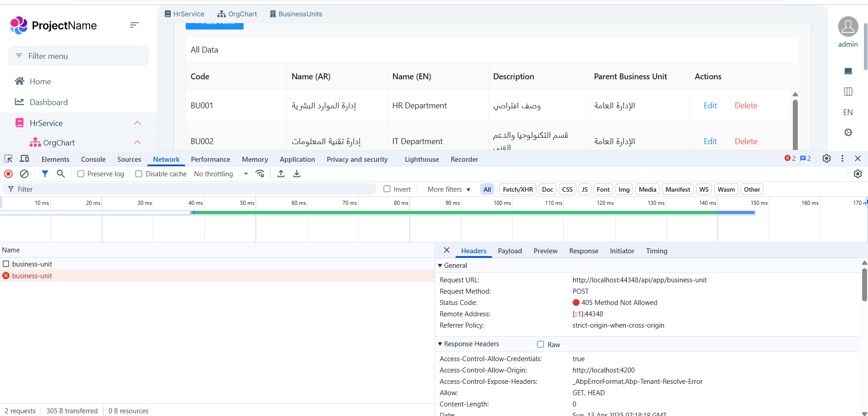The height and width of the screenshot is (416, 868).
Task: Click the export HAR download icon
Action: [297, 174]
